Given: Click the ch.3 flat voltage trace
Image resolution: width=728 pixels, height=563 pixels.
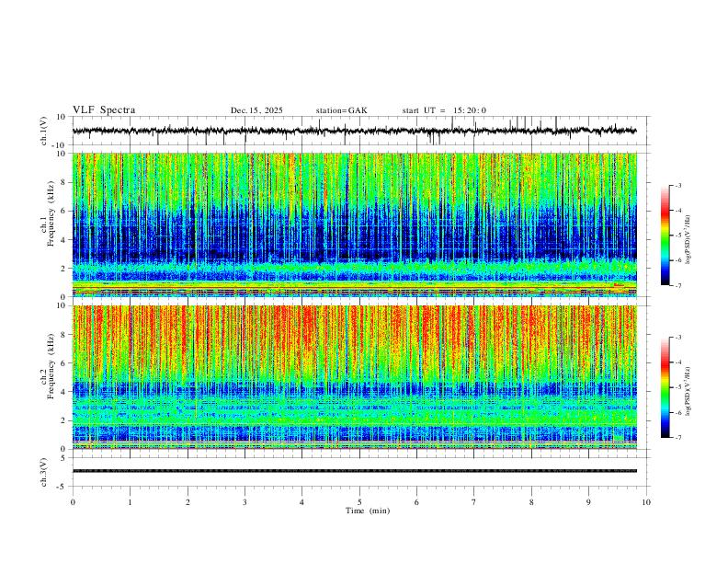Looking at the screenshot, I should click(355, 471).
